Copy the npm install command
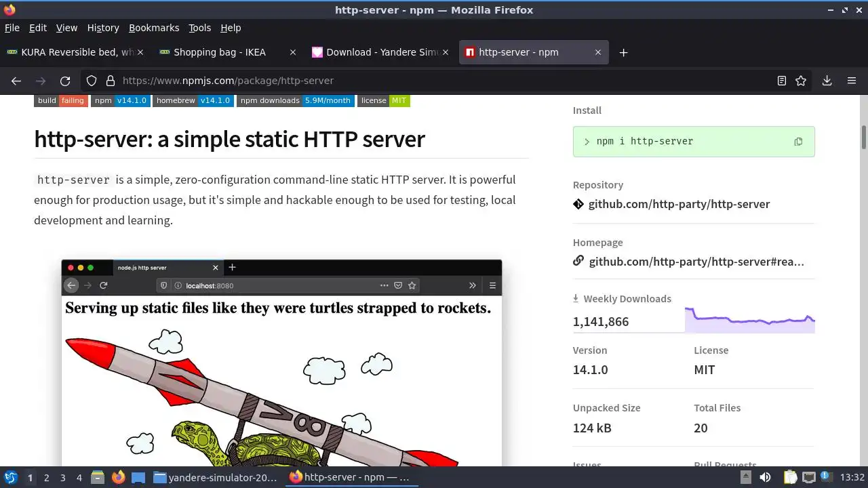 [x=798, y=142]
